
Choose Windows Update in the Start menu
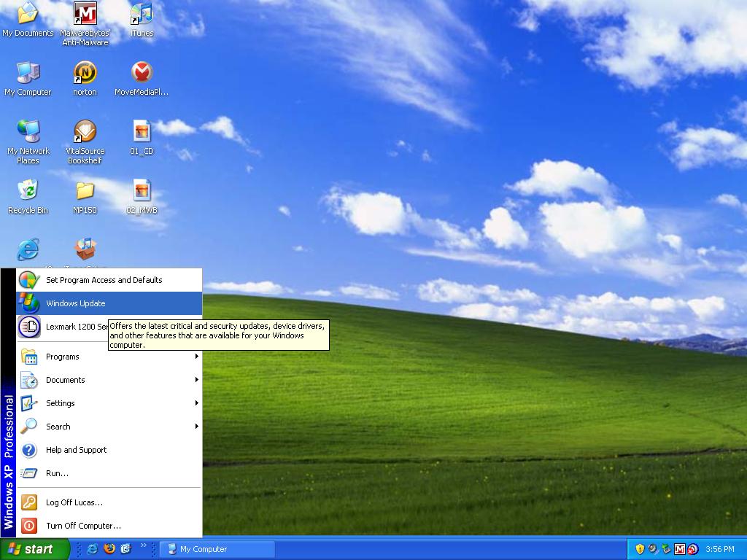[x=76, y=303]
